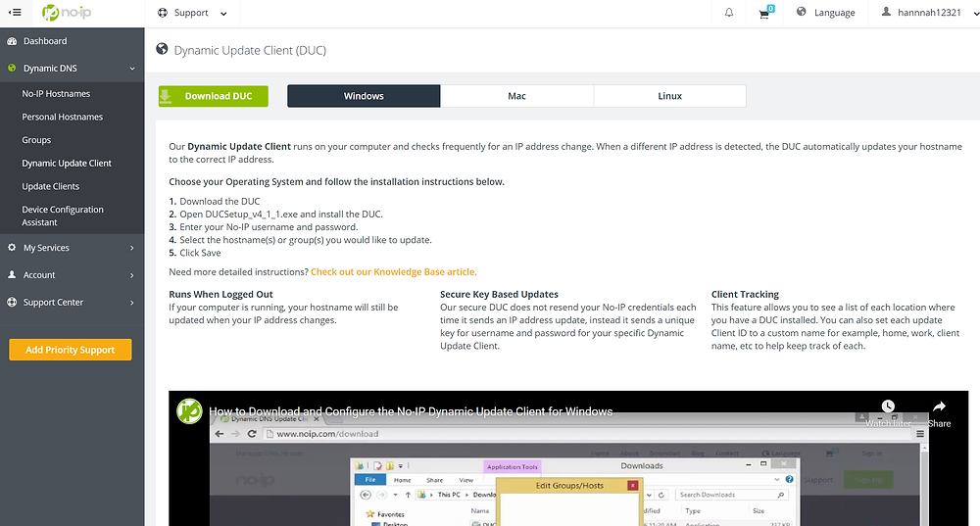Open Update Clients in the sidebar

[51, 186]
